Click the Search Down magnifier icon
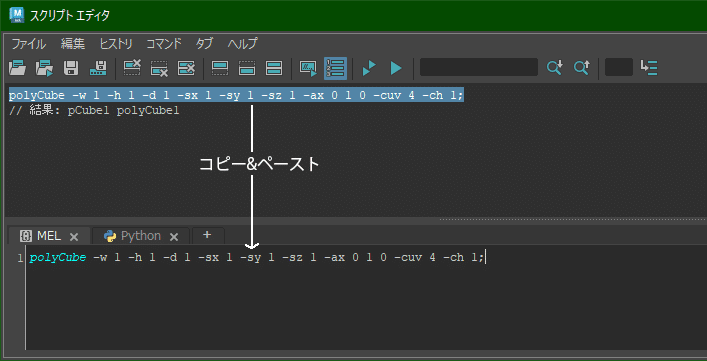 (555, 68)
